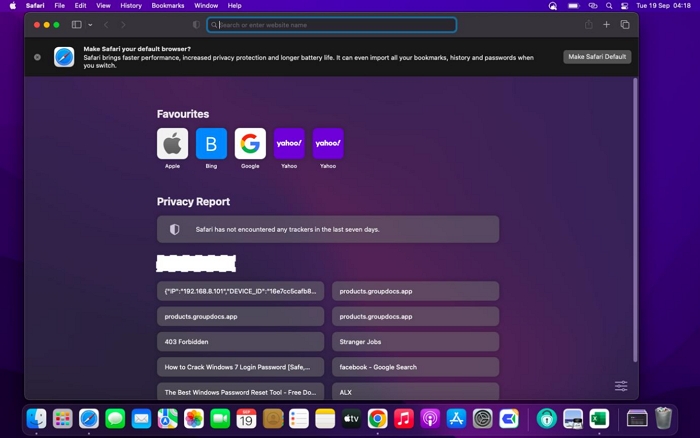This screenshot has width=700, height=438.
Task: Open Contacts from the Dock
Action: click(273, 419)
